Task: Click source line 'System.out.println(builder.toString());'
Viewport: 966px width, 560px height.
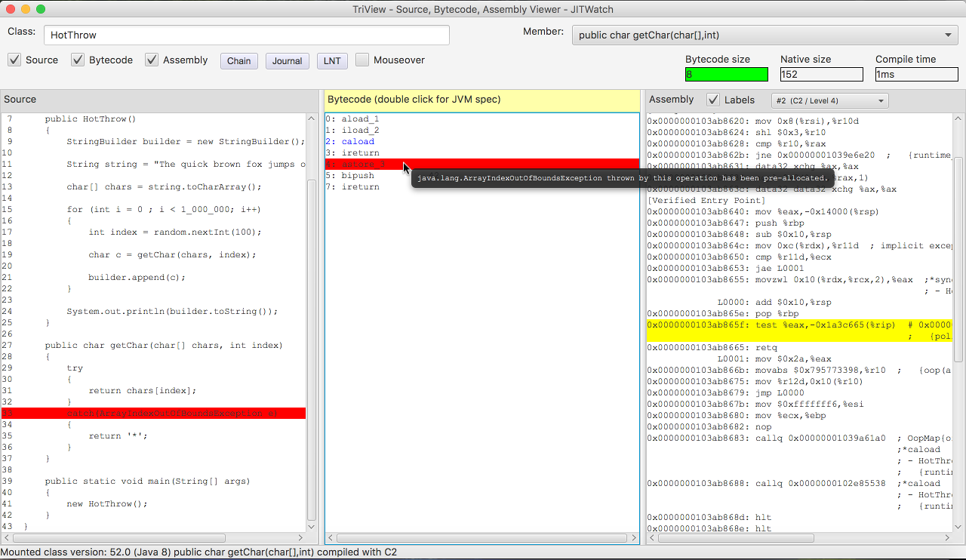Action: [172, 312]
